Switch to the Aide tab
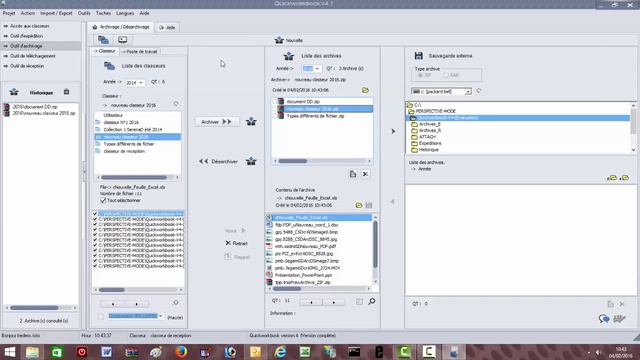 click(167, 27)
